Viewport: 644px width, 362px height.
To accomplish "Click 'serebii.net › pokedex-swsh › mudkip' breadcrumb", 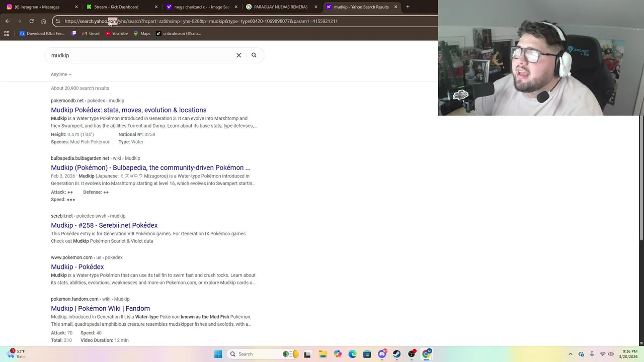I will pyautogui.click(x=88, y=216).
